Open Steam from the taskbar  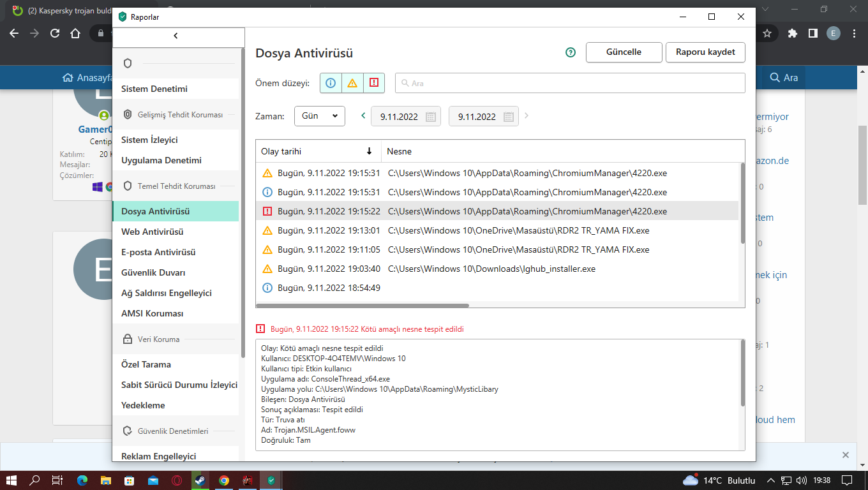point(200,480)
